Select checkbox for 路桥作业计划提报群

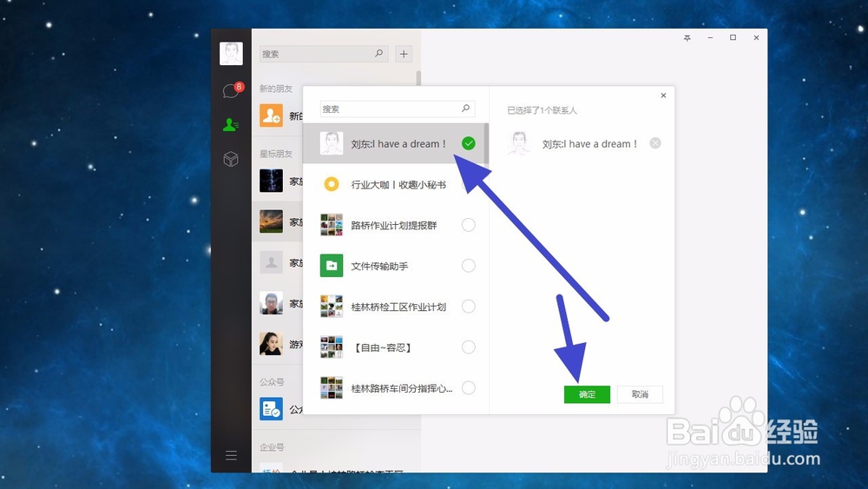tap(469, 225)
